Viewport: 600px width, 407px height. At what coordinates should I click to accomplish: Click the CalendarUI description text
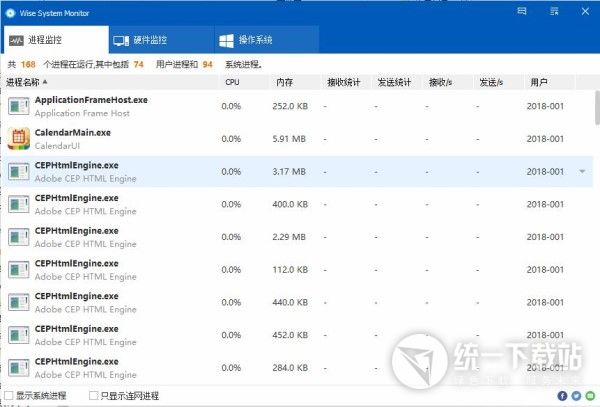(57, 146)
